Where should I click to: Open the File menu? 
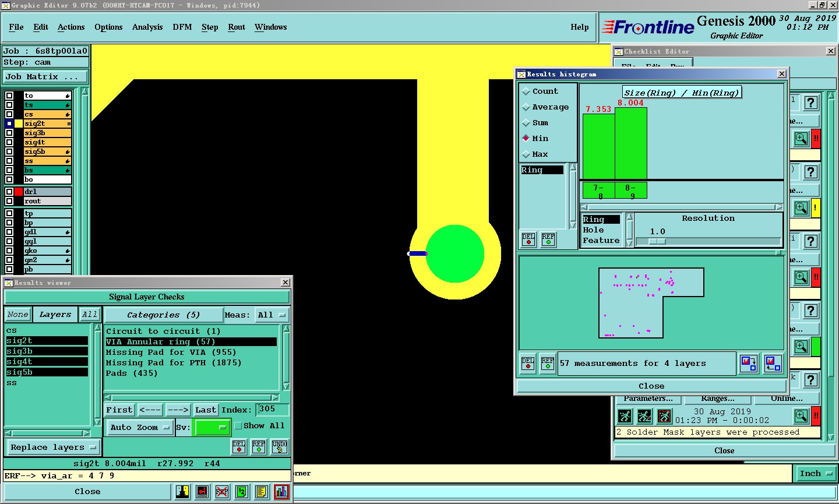point(16,27)
